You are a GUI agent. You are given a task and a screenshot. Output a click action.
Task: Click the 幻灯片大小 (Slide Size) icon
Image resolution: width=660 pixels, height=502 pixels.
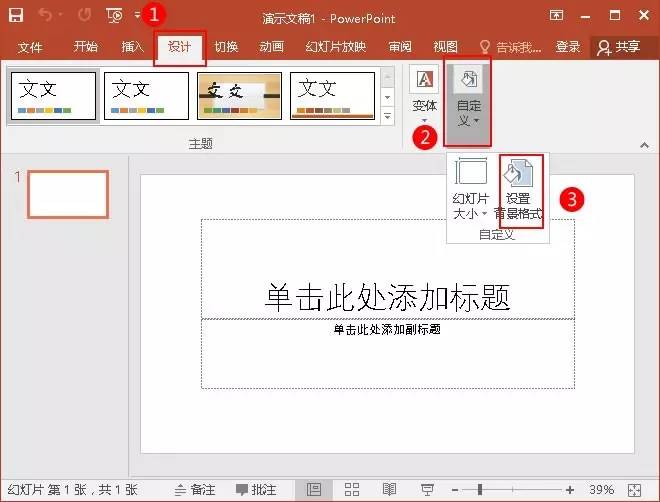[470, 190]
